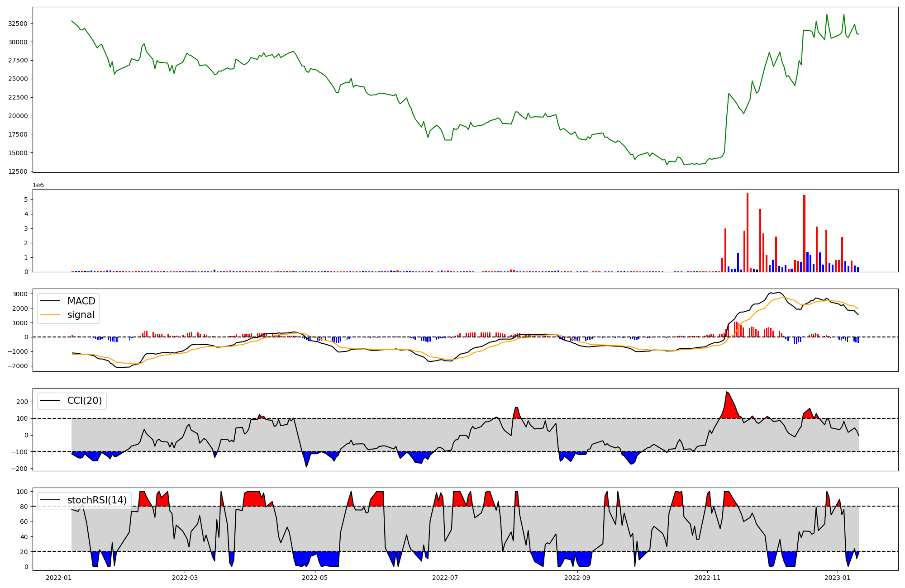The width and height of the screenshot is (905, 588).
Task: Click the tallest red volume bar
Action: coord(747,233)
